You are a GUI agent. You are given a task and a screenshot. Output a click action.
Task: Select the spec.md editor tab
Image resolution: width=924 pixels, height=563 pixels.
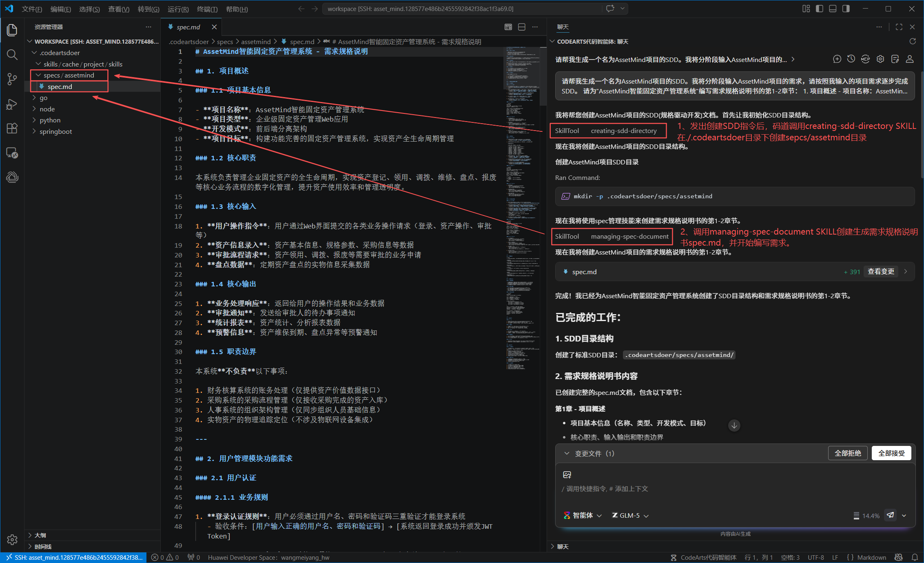pos(188,27)
